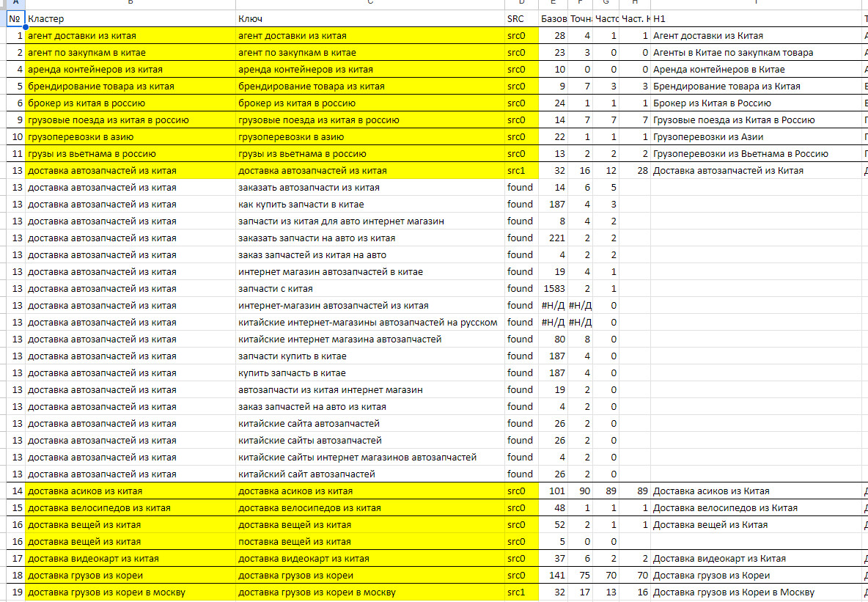Select base frequency value '221'

click(553, 238)
